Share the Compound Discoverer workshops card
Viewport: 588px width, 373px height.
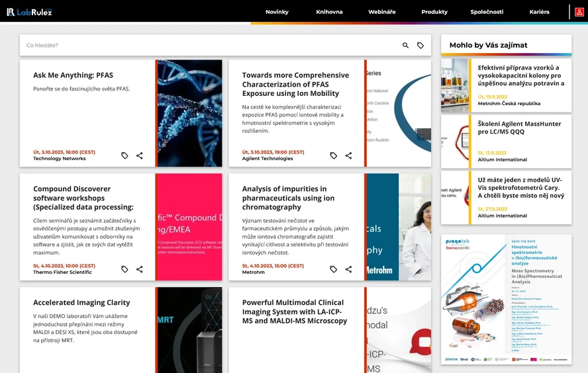point(140,269)
